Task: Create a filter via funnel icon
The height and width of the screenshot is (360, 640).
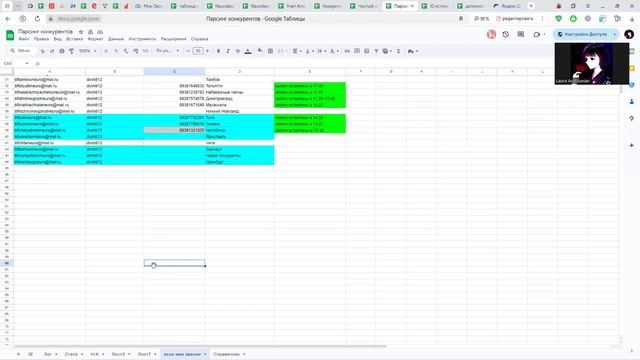Action: 376,51
